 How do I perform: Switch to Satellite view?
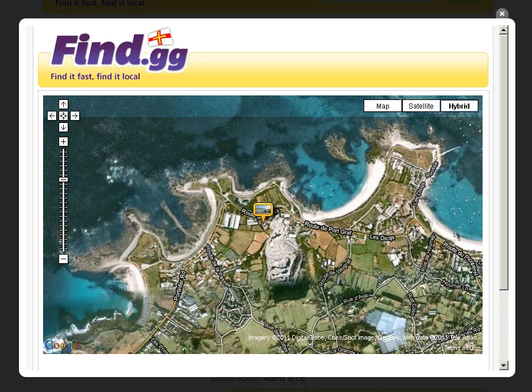click(x=421, y=106)
